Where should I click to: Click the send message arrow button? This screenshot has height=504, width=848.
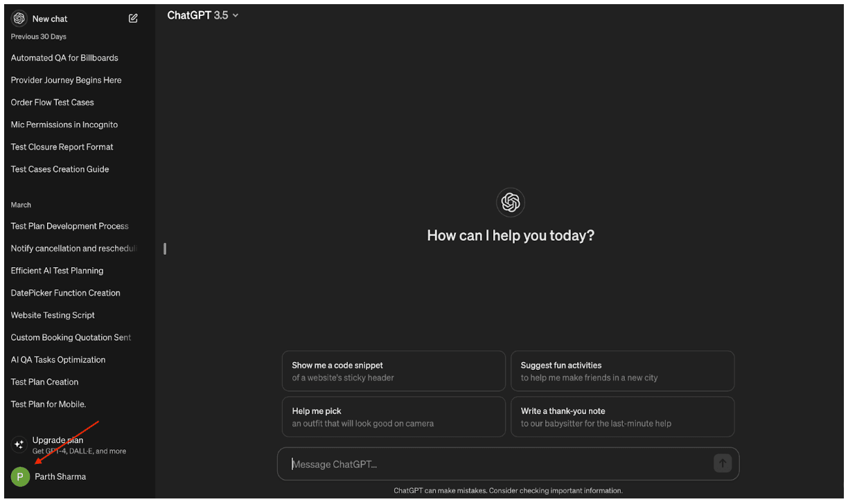click(x=723, y=464)
